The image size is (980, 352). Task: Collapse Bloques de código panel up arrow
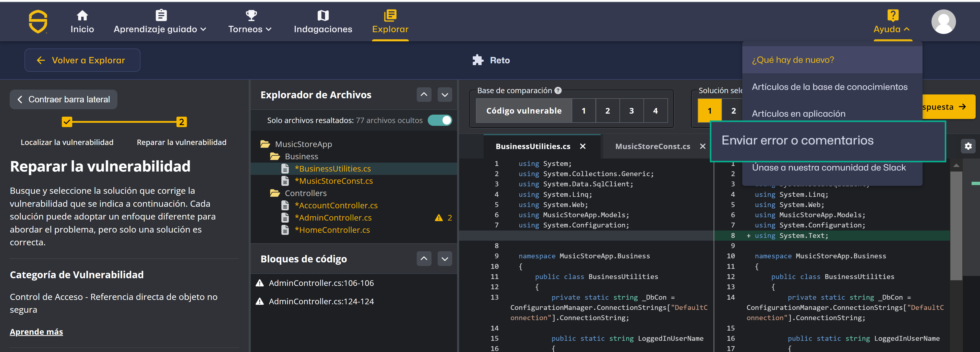[x=424, y=259]
